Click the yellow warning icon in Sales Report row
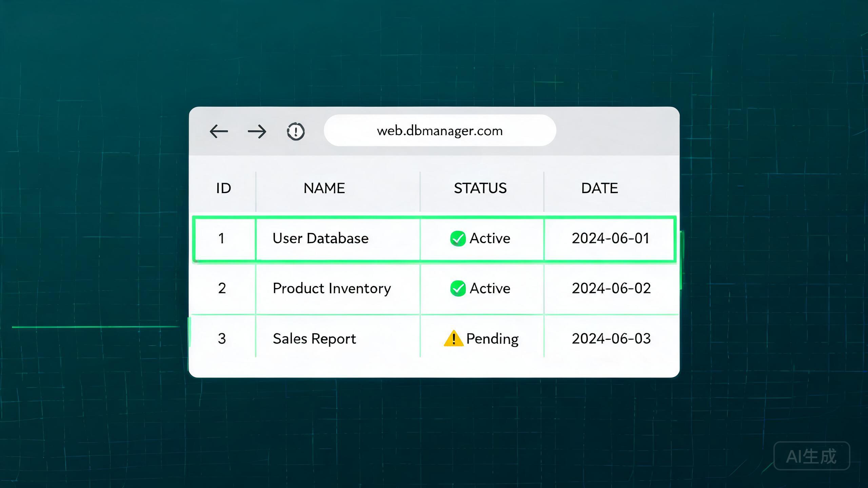This screenshot has height=488, width=868. (453, 338)
